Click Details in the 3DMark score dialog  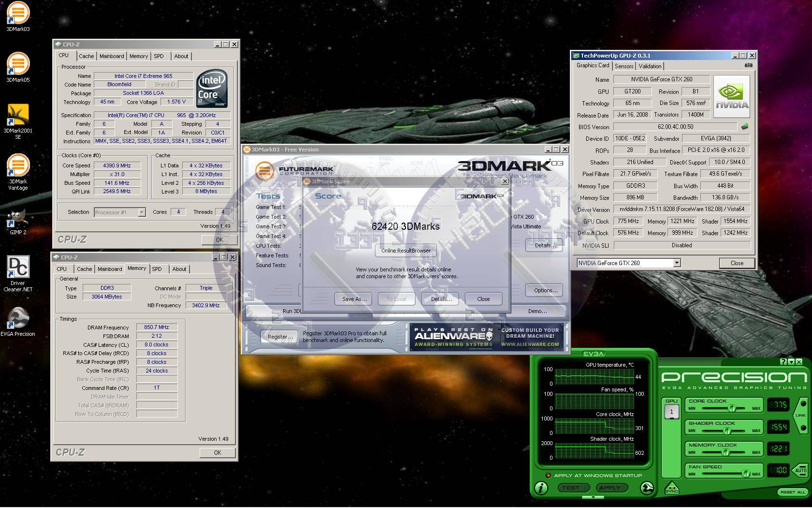pyautogui.click(x=441, y=299)
